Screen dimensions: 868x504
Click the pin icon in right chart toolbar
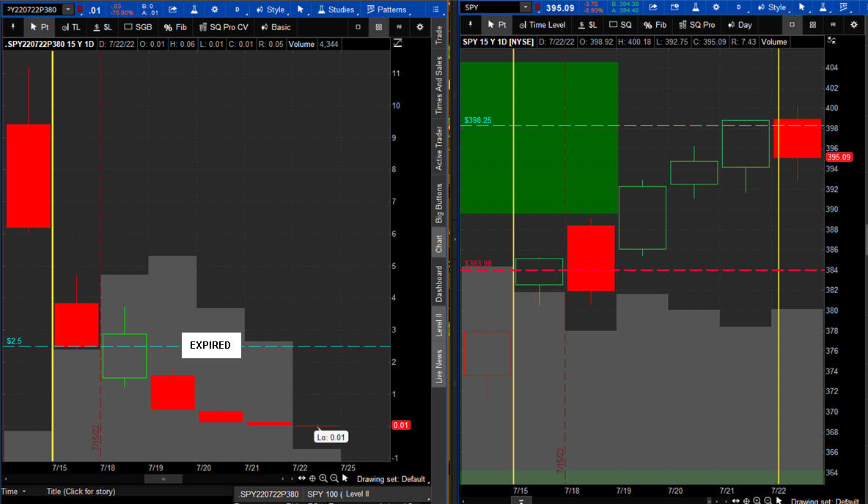point(471,24)
